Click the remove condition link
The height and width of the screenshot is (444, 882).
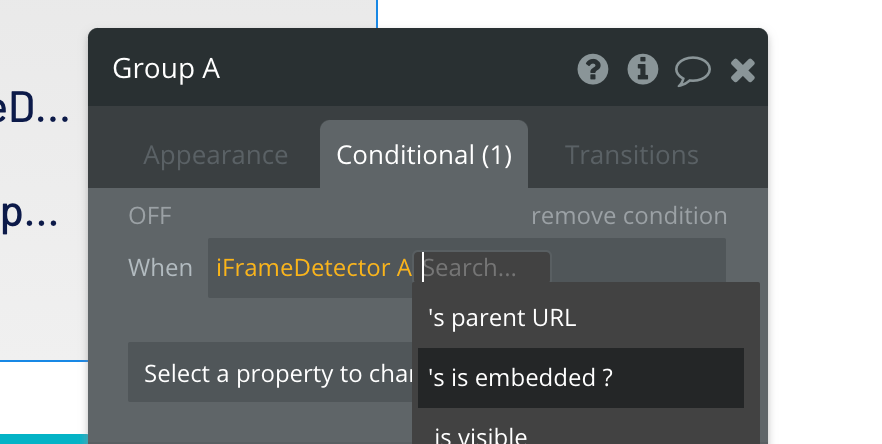coord(629,216)
